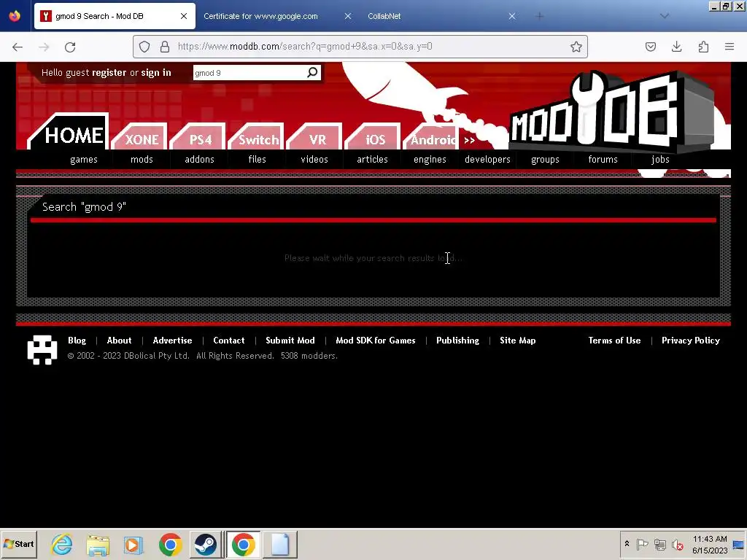List all tabs dropdown chevron
The width and height of the screenshot is (747, 560).
click(665, 16)
